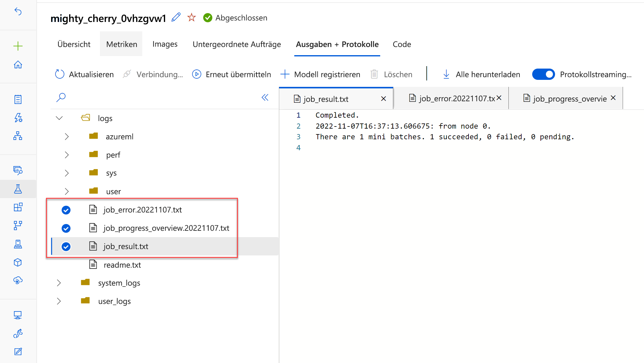Open the Data monitor icon in sidebar
This screenshot has height=363, width=644.
coord(18,170)
